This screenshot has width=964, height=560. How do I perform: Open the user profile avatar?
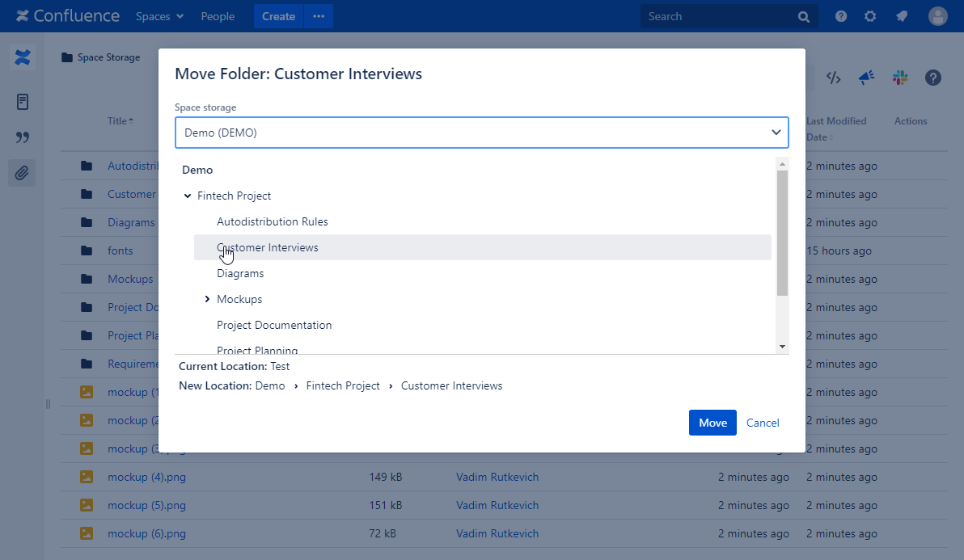(937, 16)
